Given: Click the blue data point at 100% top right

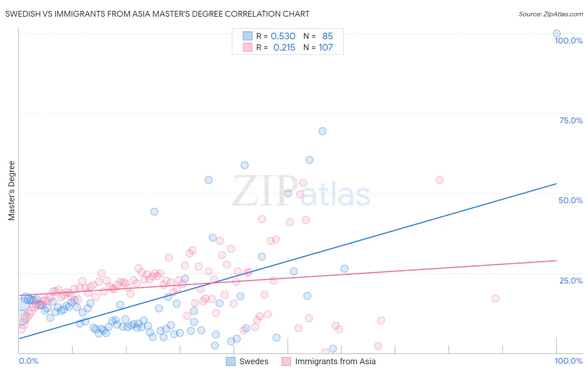Looking at the screenshot, I should [x=557, y=33].
